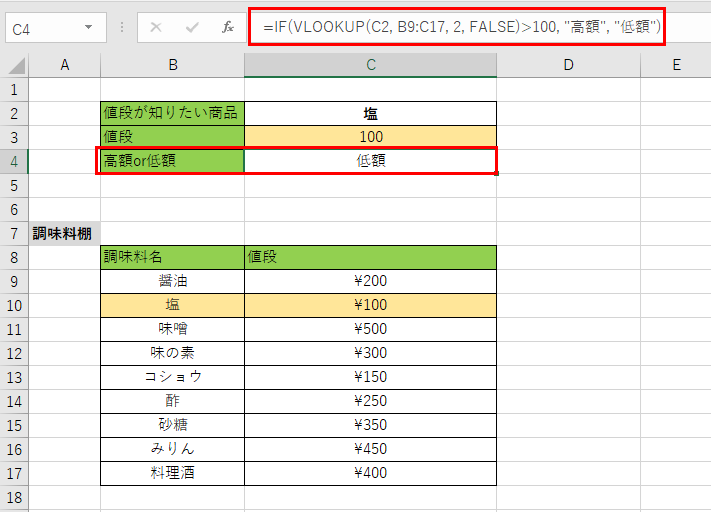Select row 5 header
Viewport: 711px width, 512px height.
pyautogui.click(x=14, y=185)
